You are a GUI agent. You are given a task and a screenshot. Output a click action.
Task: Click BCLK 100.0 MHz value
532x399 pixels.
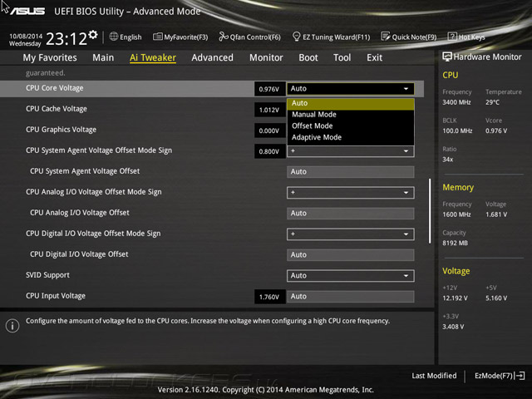[457, 131]
